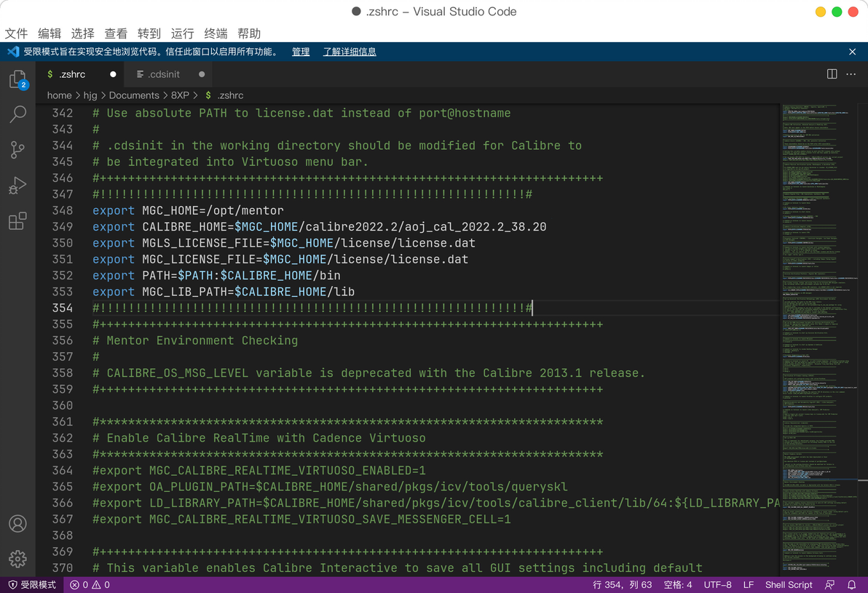The image size is (868, 593).
Task: Change UTF-8 file encoding
Action: 717,585
